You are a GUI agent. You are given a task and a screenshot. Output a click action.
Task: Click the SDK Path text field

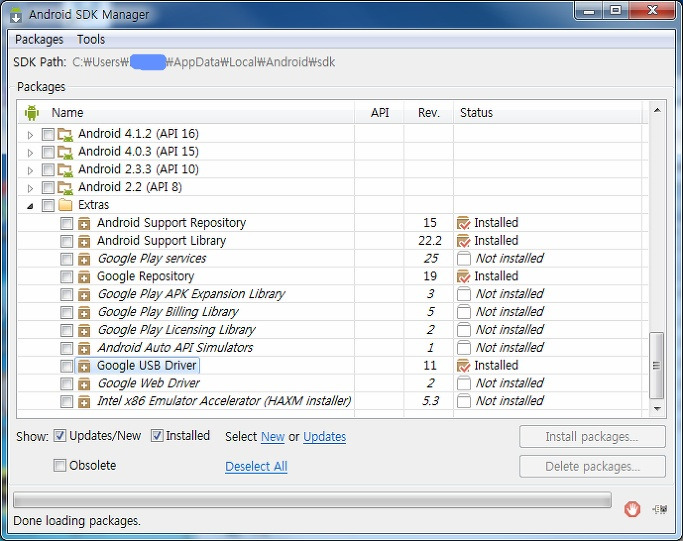203,62
